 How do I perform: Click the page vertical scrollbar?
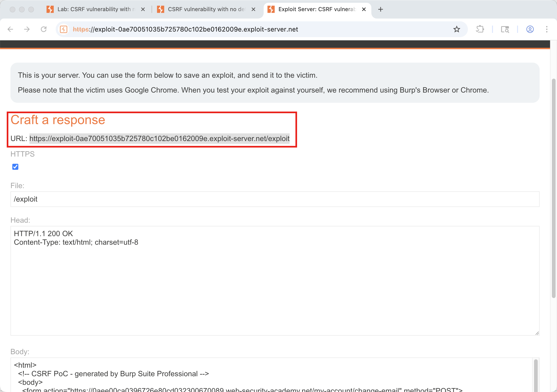(x=553, y=188)
